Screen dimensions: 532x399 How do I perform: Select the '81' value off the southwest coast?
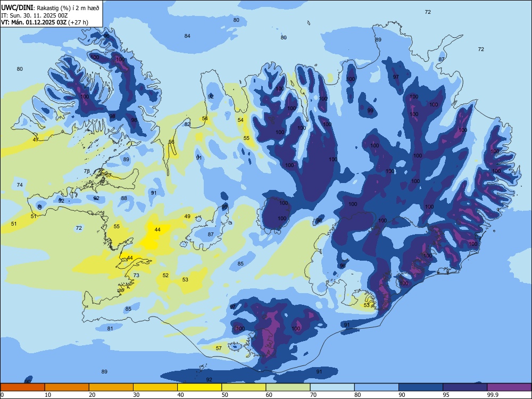[x=110, y=328]
